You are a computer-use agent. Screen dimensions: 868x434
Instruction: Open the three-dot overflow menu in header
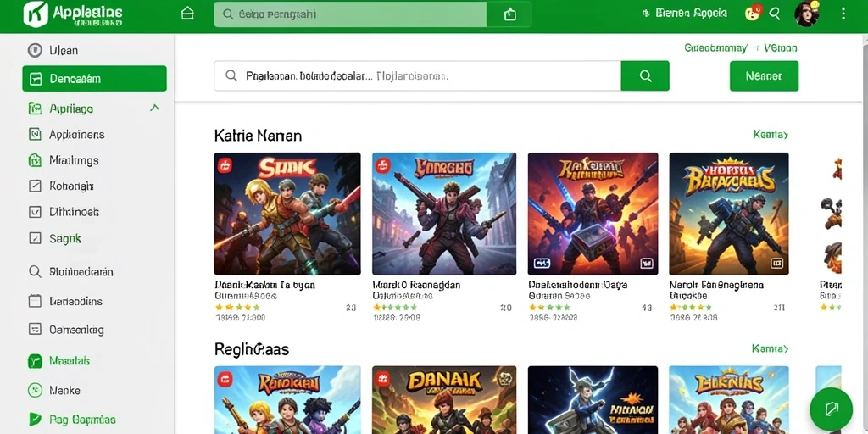pos(843,14)
